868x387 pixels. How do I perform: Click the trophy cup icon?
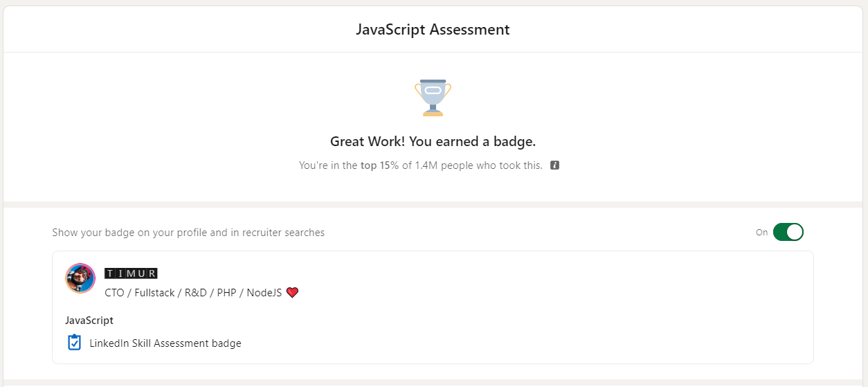point(433,98)
